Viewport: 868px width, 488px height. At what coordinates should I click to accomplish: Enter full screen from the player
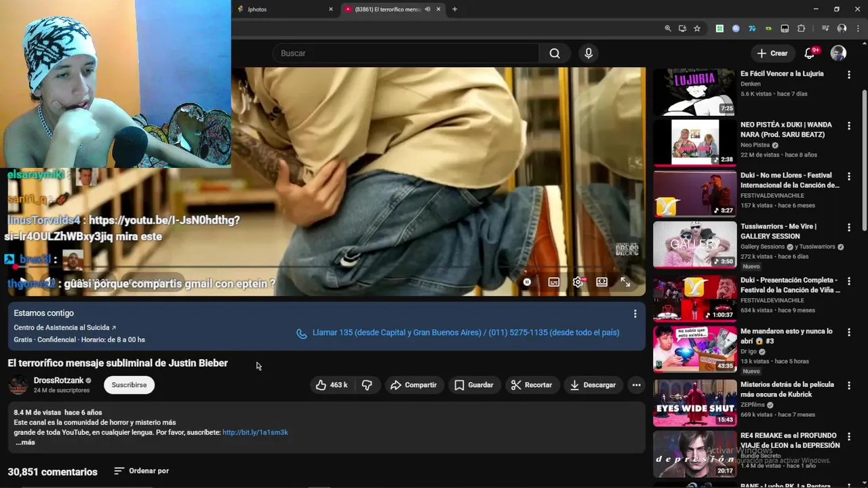(x=625, y=282)
